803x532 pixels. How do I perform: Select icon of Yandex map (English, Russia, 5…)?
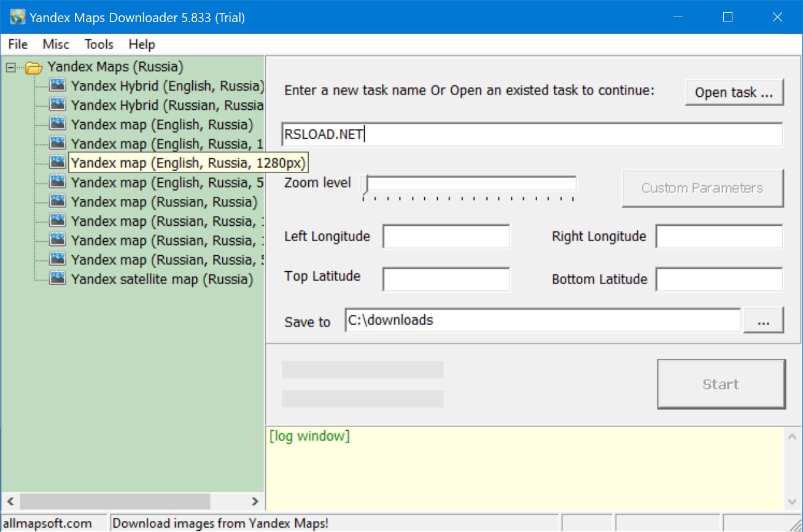point(58,182)
